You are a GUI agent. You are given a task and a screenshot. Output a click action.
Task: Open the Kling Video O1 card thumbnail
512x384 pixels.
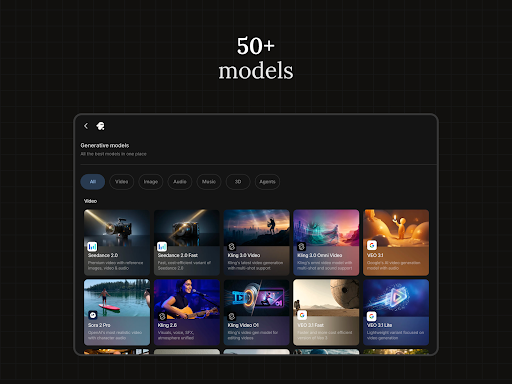(x=257, y=298)
